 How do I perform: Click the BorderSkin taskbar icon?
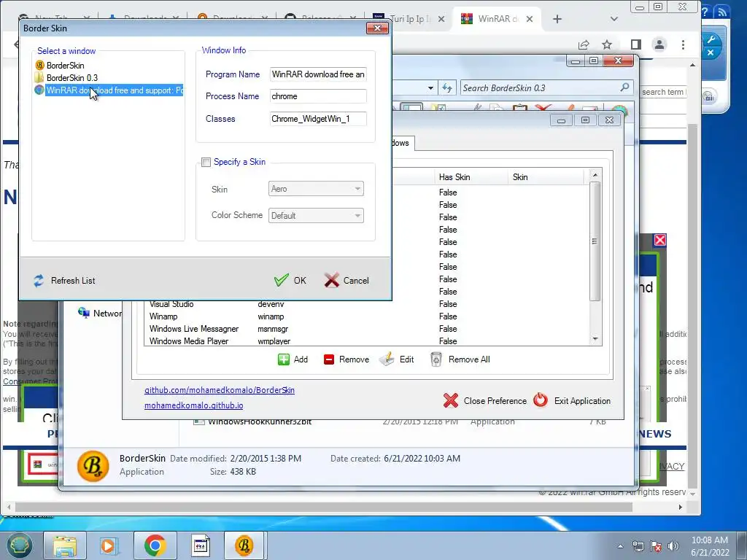(x=244, y=545)
